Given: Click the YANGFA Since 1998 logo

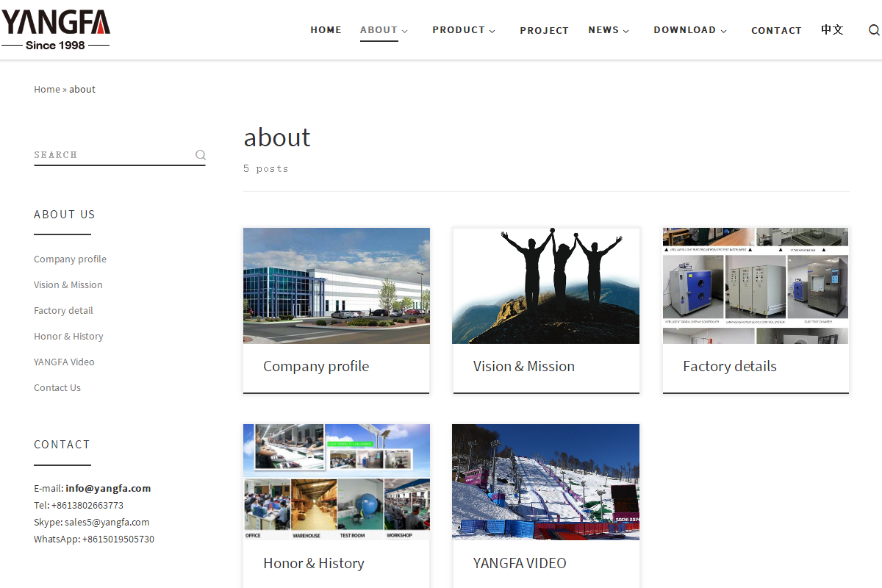Looking at the screenshot, I should point(55,30).
